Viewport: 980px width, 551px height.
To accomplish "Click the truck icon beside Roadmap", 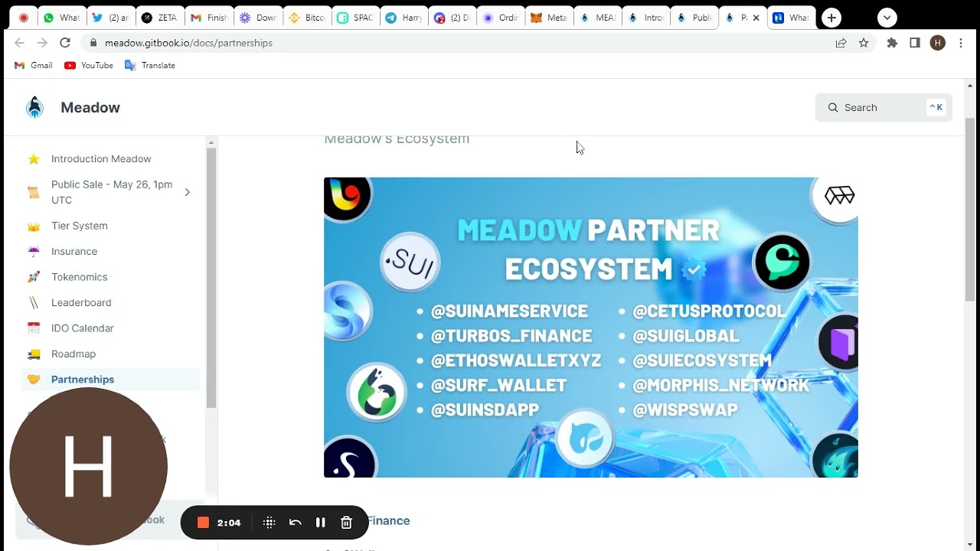I will coord(34,354).
